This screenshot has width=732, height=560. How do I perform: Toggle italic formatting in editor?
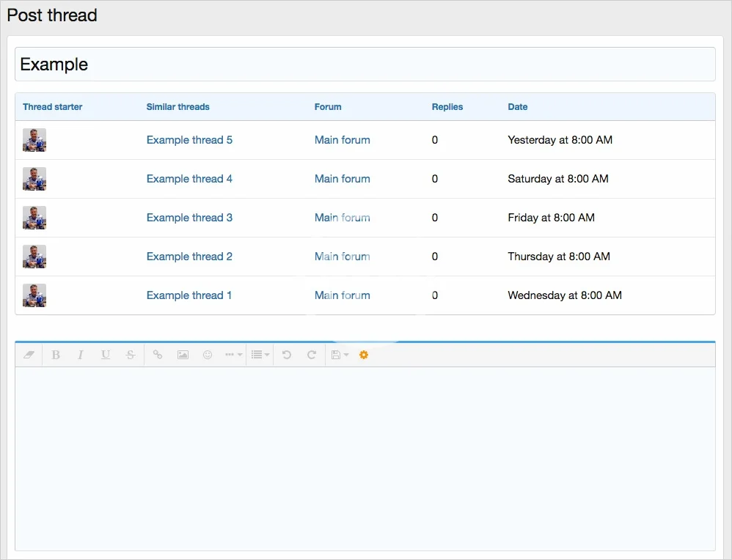coord(81,355)
